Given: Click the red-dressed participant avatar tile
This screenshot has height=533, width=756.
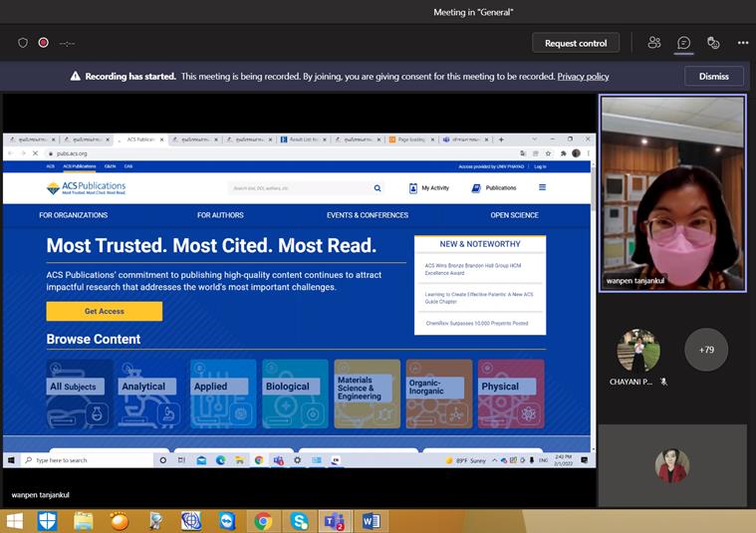Looking at the screenshot, I should [672, 465].
